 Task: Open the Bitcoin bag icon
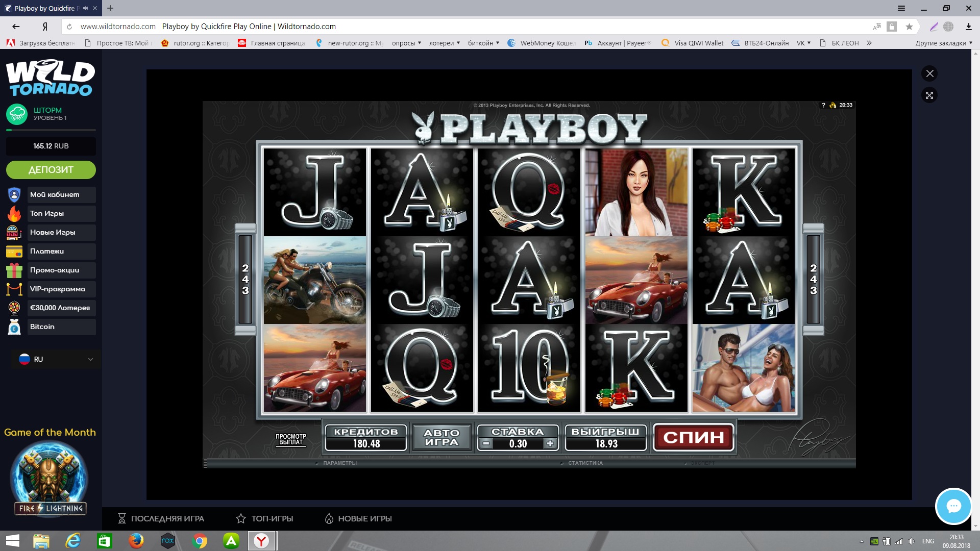coord(14,327)
